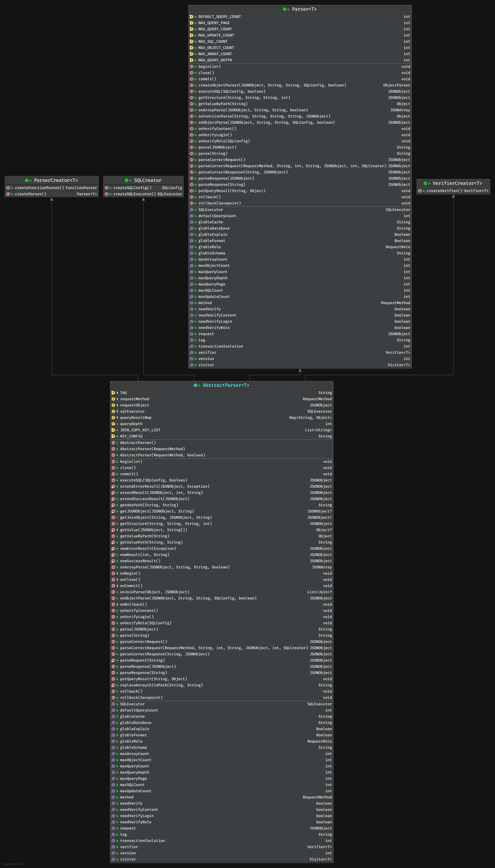The height and width of the screenshot is (868, 495).
Task: Click ObjectParser return type in Parser
Action: tap(396, 85)
